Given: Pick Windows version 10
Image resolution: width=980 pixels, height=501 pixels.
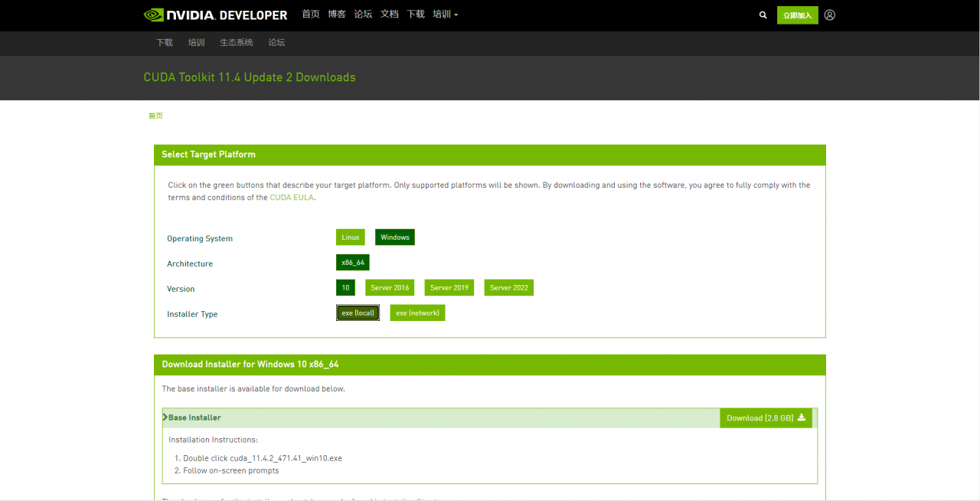Looking at the screenshot, I should click(x=345, y=288).
